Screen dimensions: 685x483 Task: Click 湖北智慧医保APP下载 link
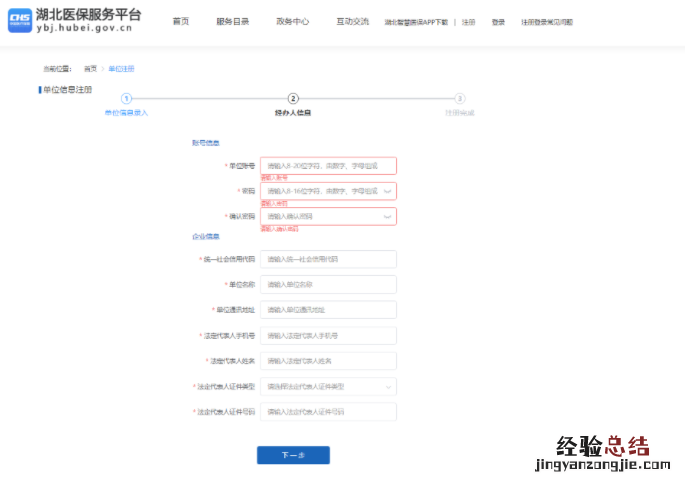pos(416,22)
